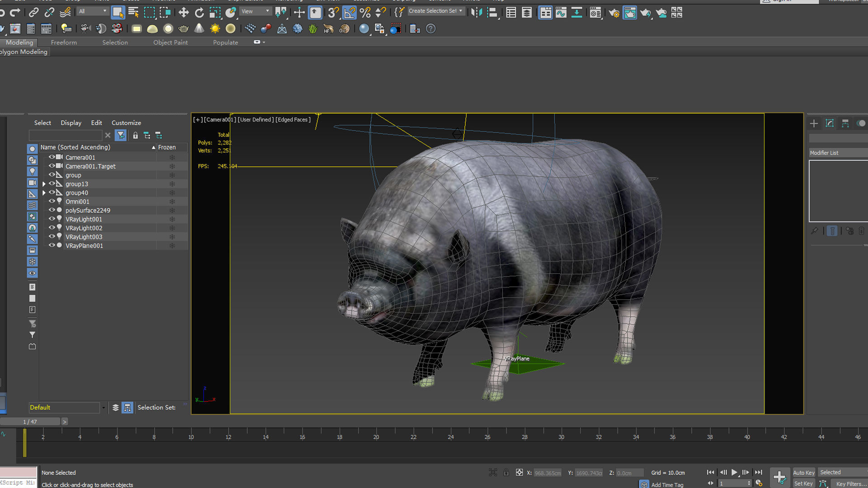Open the Modifier List dropdown
The height and width of the screenshot is (488, 868).
pos(838,153)
